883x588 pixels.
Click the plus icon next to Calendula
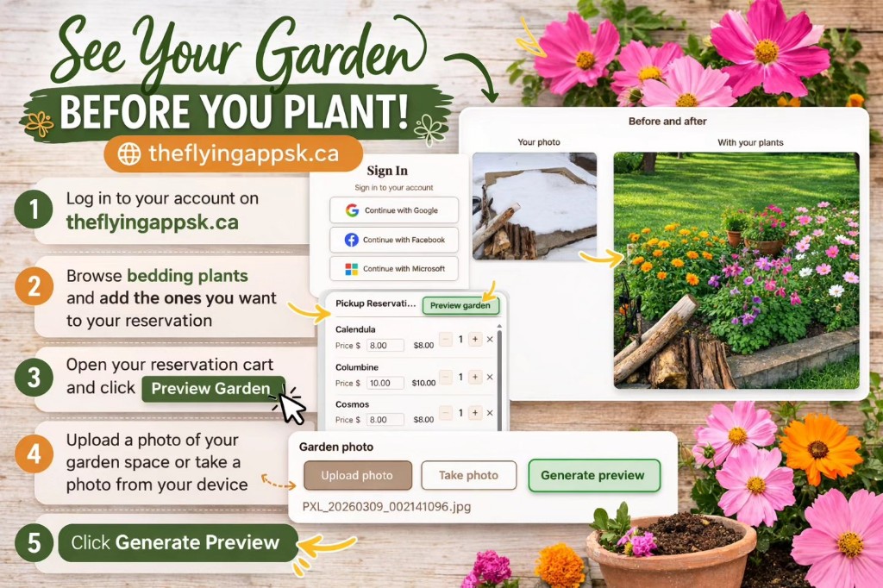click(475, 340)
